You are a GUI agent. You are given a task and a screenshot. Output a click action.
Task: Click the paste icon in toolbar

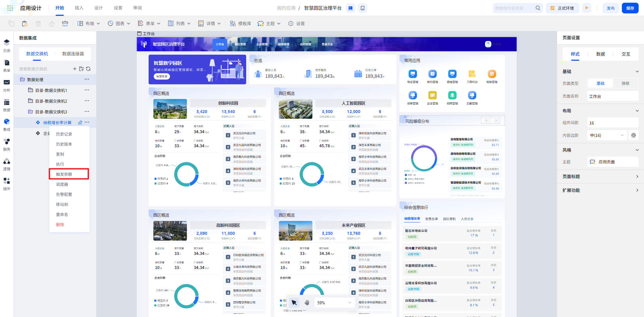[24, 23]
